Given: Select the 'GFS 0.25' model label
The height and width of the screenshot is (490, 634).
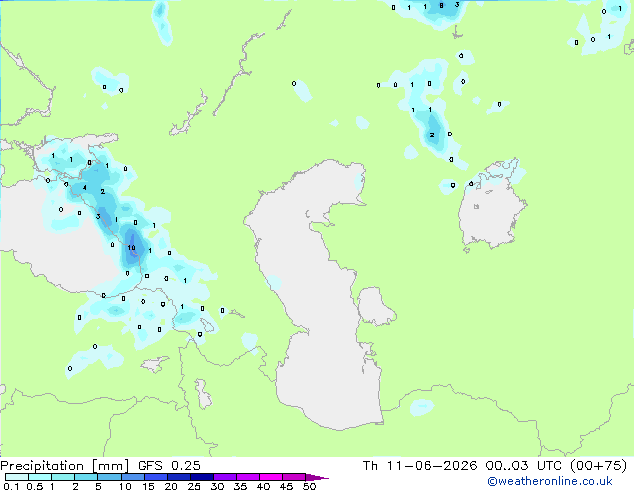Looking at the screenshot, I should pyautogui.click(x=169, y=466).
